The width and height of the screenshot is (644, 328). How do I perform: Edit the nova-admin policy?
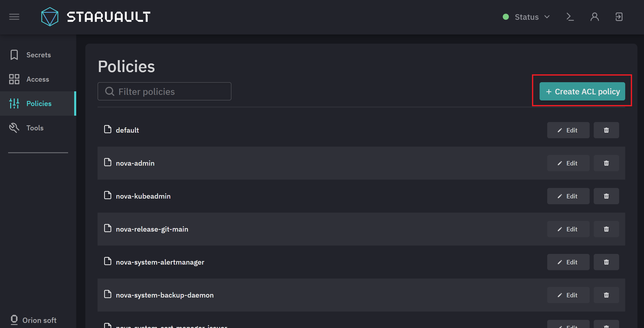(568, 163)
